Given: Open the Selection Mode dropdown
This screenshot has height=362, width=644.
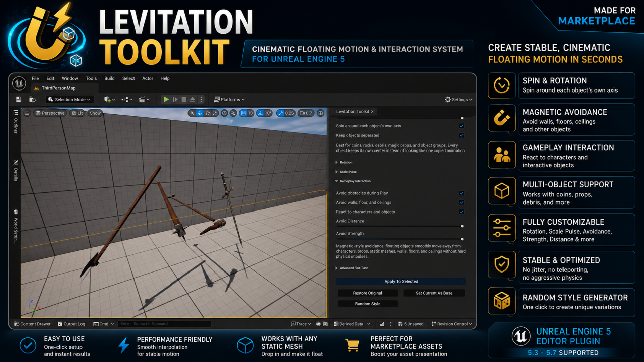Looking at the screenshot, I should (x=69, y=99).
